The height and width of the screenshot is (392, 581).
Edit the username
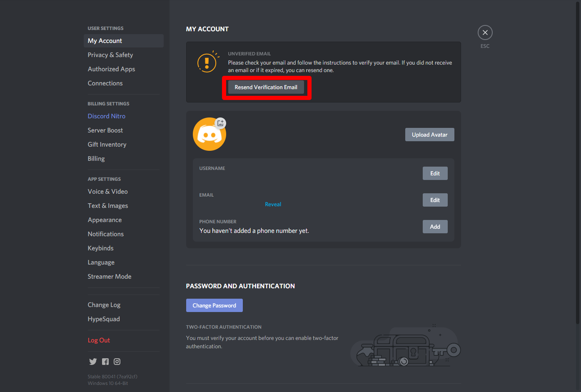[435, 173]
